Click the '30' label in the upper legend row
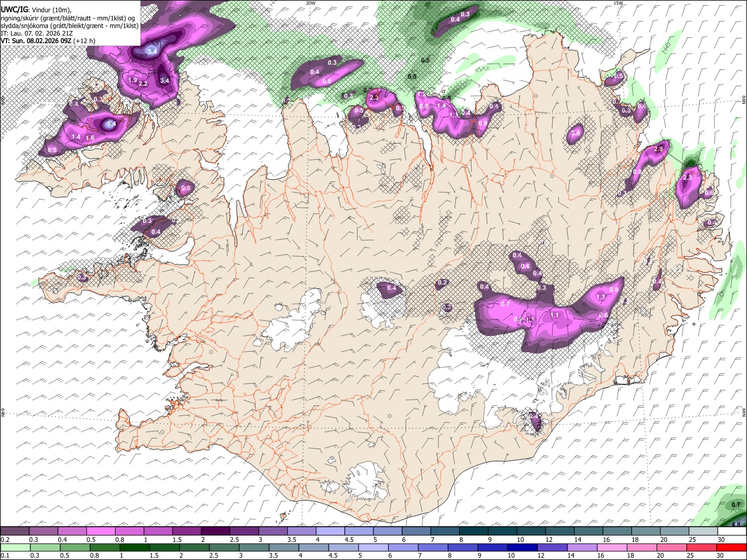Viewport: 747px width, 560px height. click(x=721, y=540)
